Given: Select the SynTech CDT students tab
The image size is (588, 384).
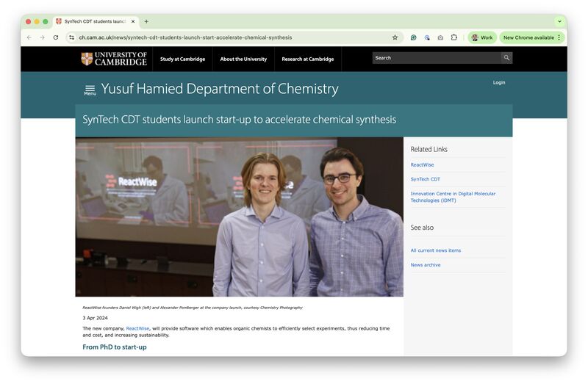Looking at the screenshot, I should pos(96,21).
